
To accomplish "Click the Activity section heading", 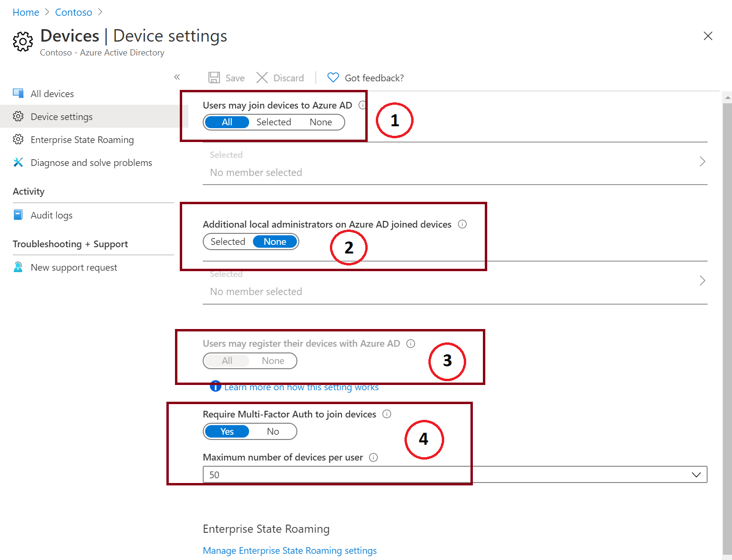I will point(29,191).
